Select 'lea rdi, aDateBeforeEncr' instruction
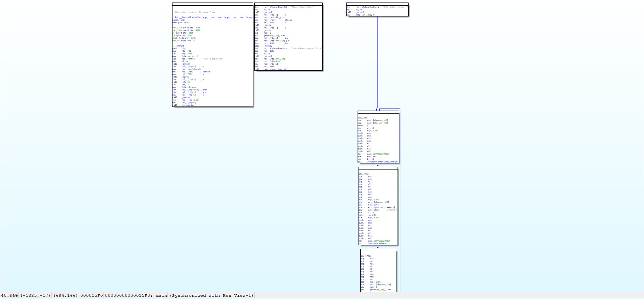644x299 pixels. pos(288,48)
